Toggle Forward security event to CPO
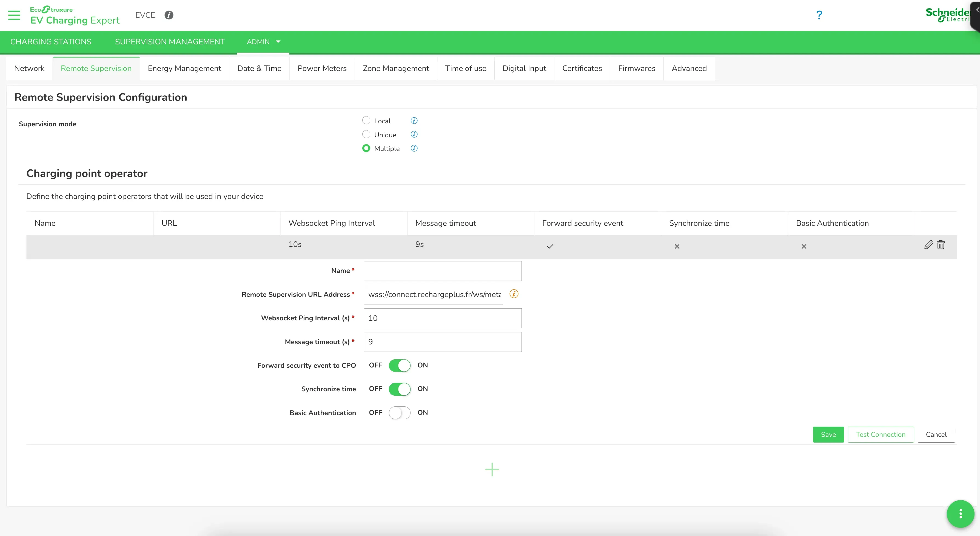 (400, 366)
